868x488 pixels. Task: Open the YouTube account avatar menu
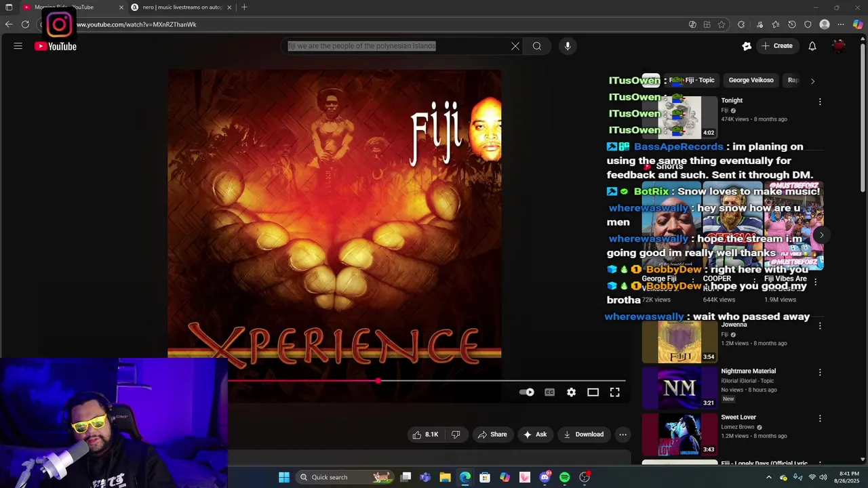tap(840, 46)
